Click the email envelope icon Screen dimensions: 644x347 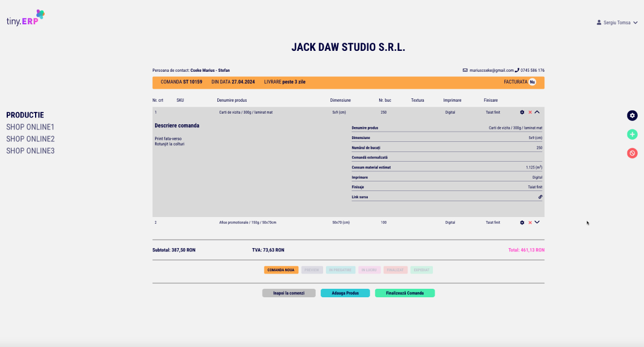tap(465, 70)
